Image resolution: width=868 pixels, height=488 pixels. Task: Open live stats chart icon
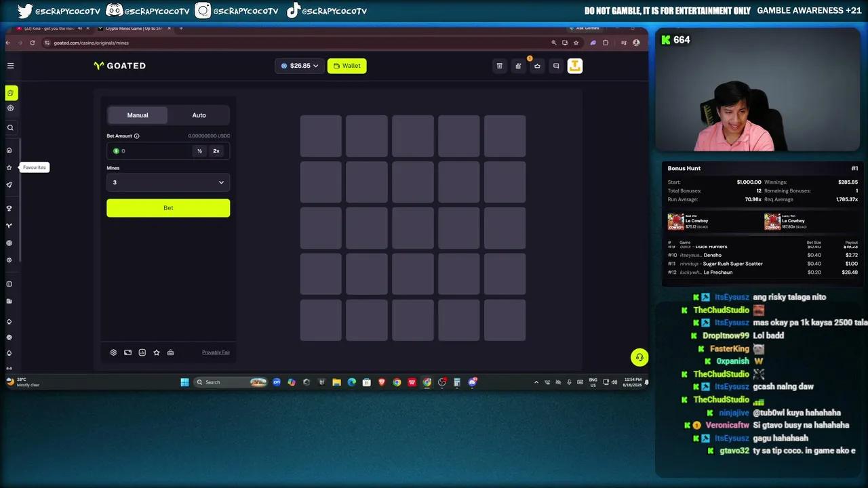[142, 352]
